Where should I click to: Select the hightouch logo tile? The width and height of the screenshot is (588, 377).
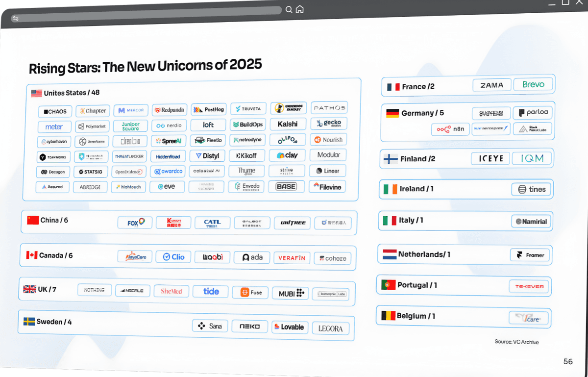[128, 187]
